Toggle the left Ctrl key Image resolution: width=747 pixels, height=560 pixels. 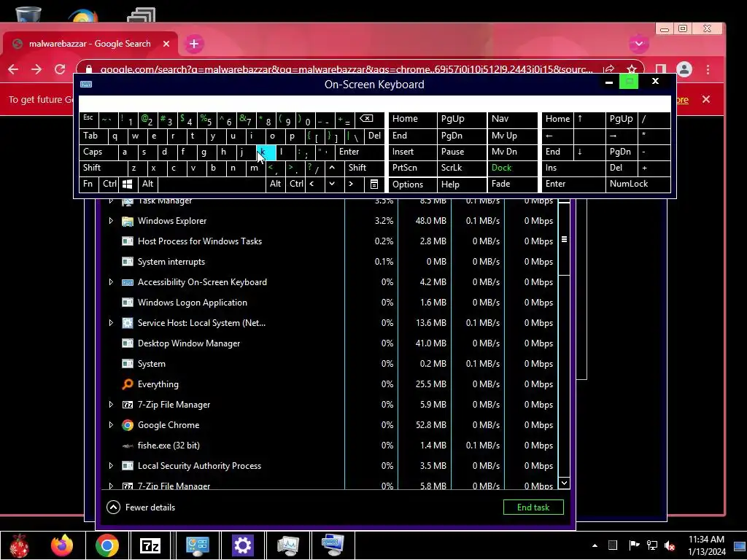109,184
